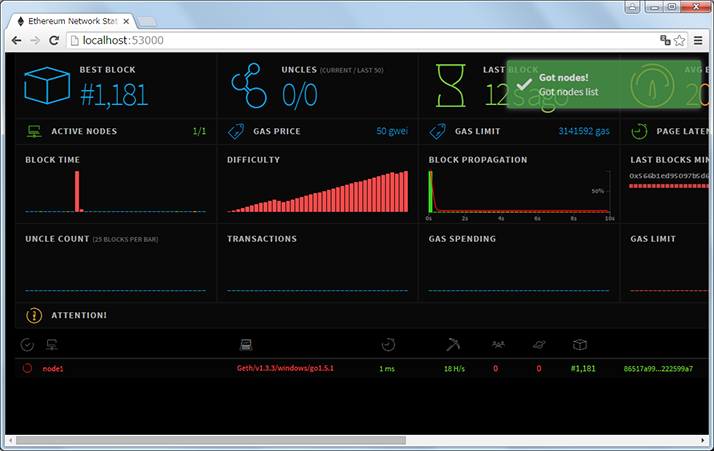Click the Gas Price tag icon
This screenshot has height=451, width=714.
pos(236,131)
